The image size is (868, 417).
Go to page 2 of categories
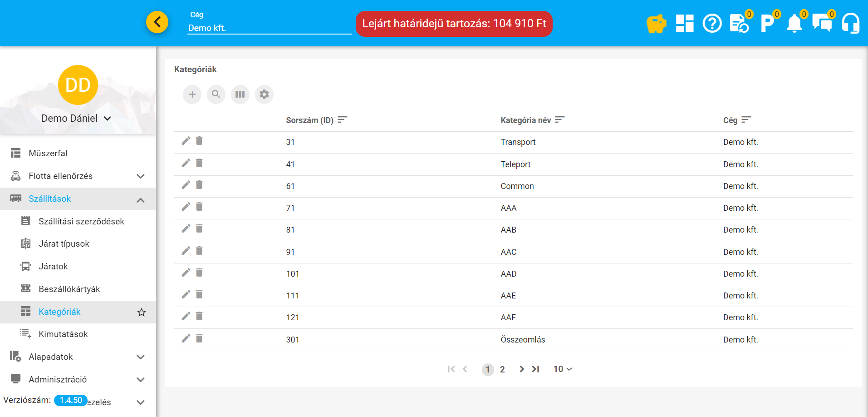click(x=502, y=370)
